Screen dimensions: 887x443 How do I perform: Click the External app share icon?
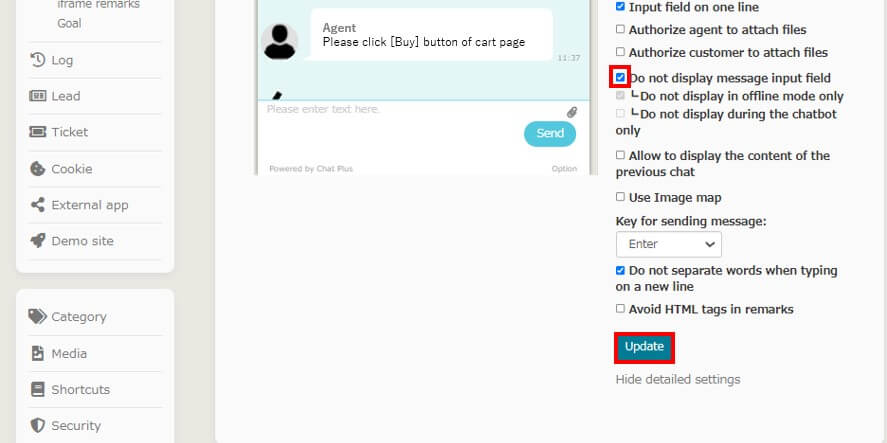pyautogui.click(x=37, y=205)
